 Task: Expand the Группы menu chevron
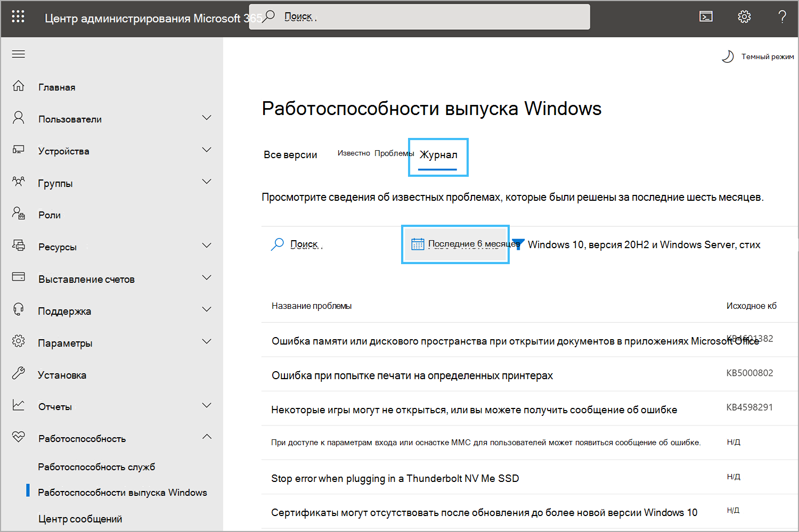207,182
